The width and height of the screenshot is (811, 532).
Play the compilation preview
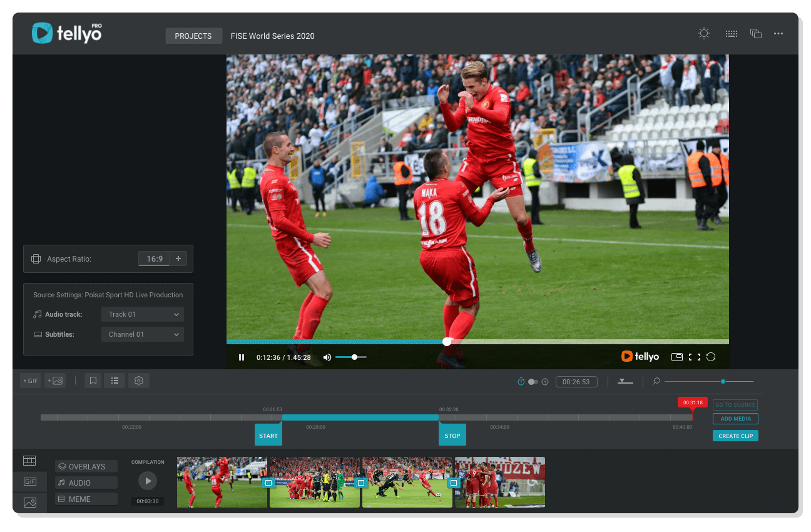click(x=148, y=481)
